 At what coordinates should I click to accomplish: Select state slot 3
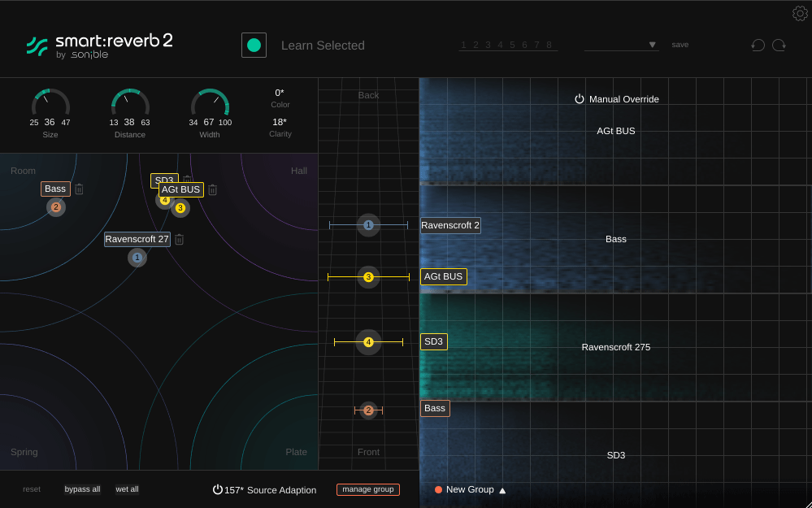488,45
